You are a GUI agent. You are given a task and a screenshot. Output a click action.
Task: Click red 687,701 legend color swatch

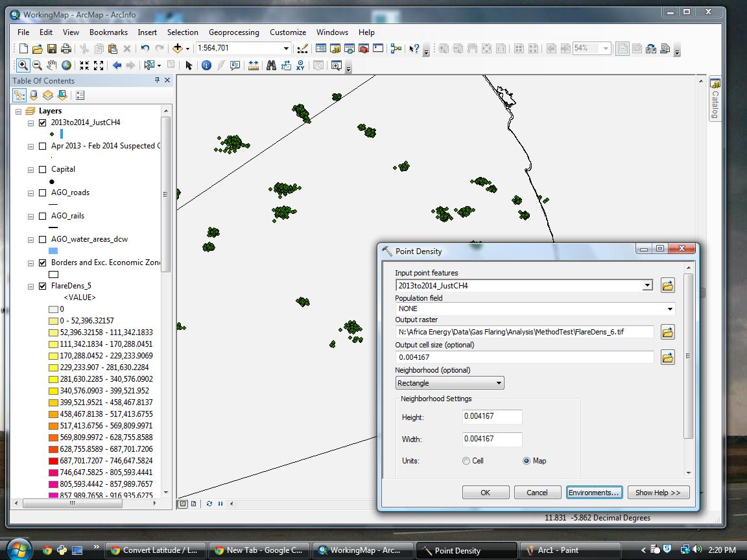pyautogui.click(x=53, y=461)
